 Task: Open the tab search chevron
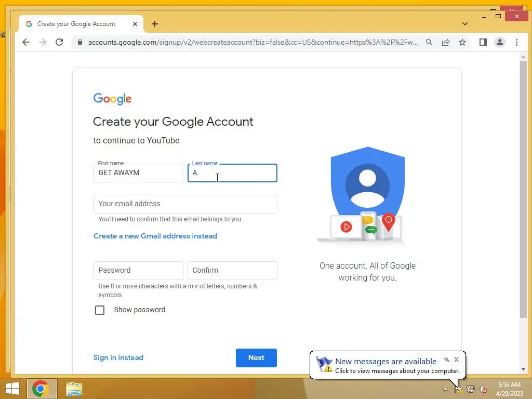tap(465, 24)
